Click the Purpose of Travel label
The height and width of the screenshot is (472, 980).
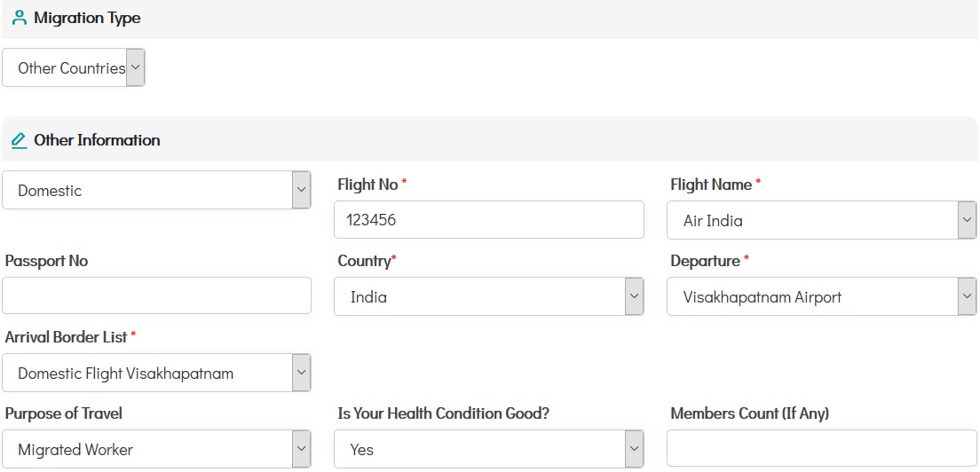pyautogui.click(x=64, y=413)
